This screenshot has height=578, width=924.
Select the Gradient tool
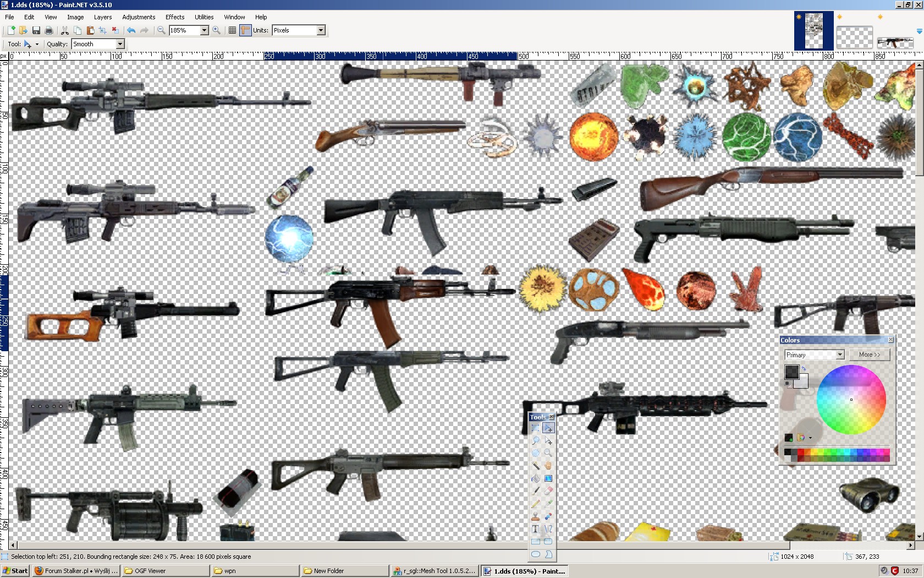pyautogui.click(x=548, y=478)
